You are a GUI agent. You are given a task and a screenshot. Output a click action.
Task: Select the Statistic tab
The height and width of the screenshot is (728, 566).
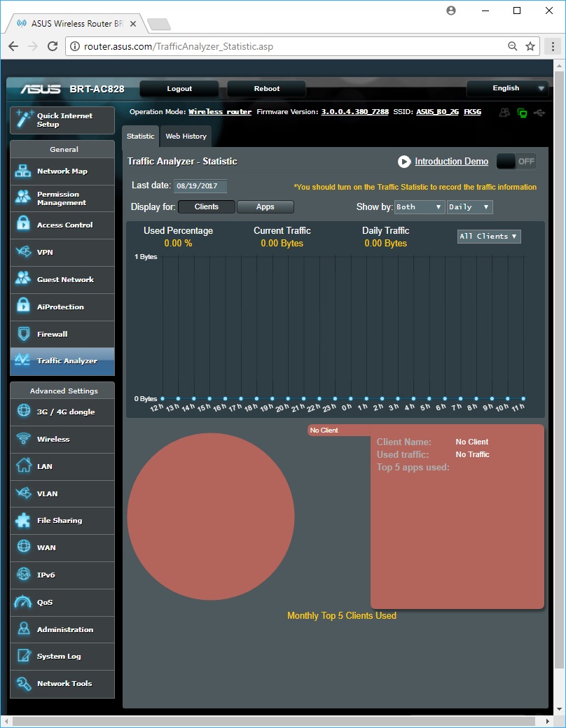(140, 136)
